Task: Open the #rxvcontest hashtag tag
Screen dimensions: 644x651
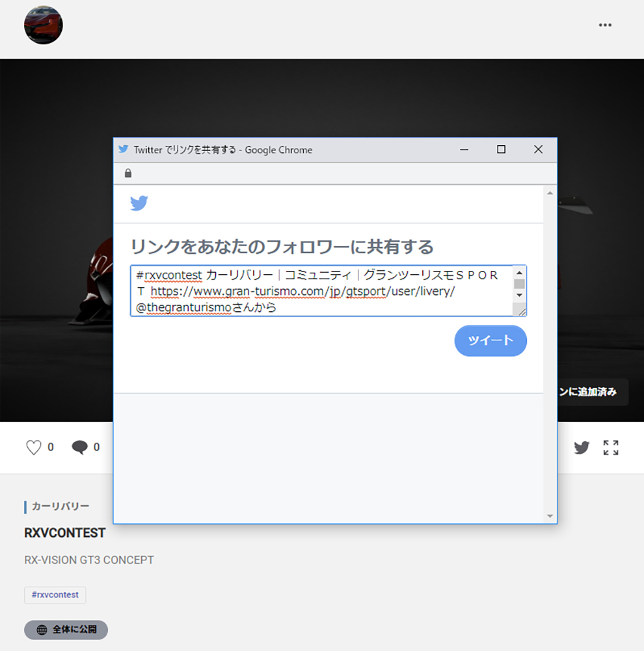Action: coord(55,595)
